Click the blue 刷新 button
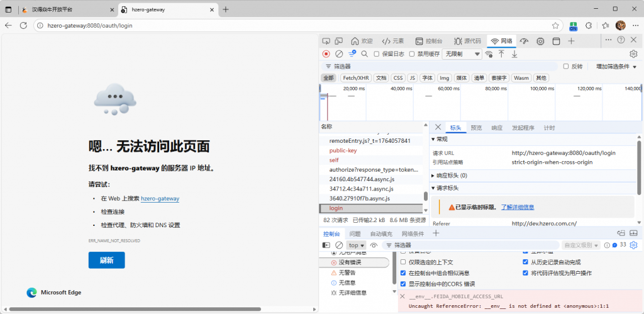This screenshot has width=644, height=314. click(106, 261)
